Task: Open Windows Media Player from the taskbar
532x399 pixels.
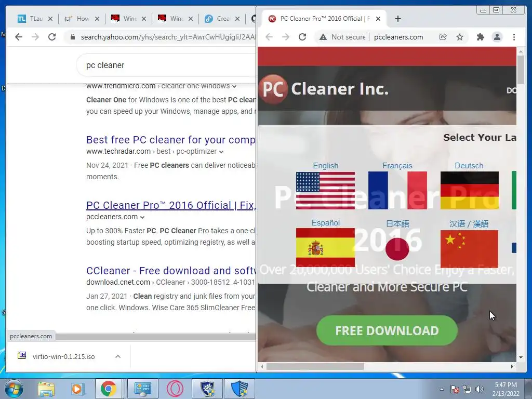Action: click(77, 389)
